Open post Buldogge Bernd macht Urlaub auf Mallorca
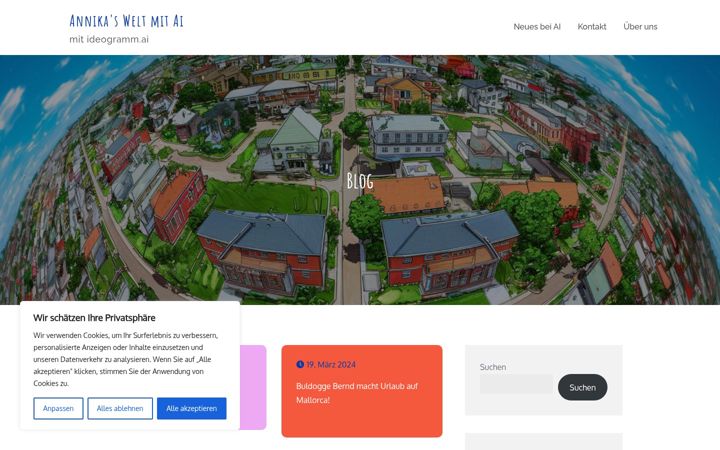This screenshot has height=450, width=720. [x=357, y=393]
